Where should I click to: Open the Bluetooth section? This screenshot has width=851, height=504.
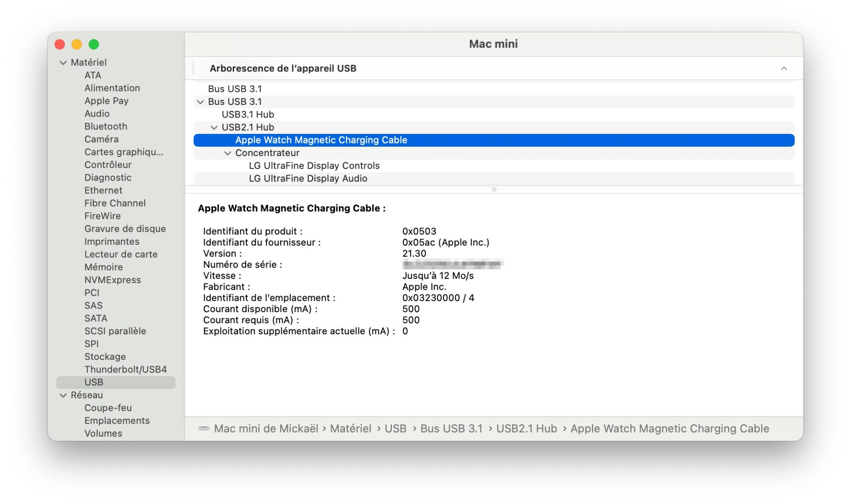pos(106,126)
